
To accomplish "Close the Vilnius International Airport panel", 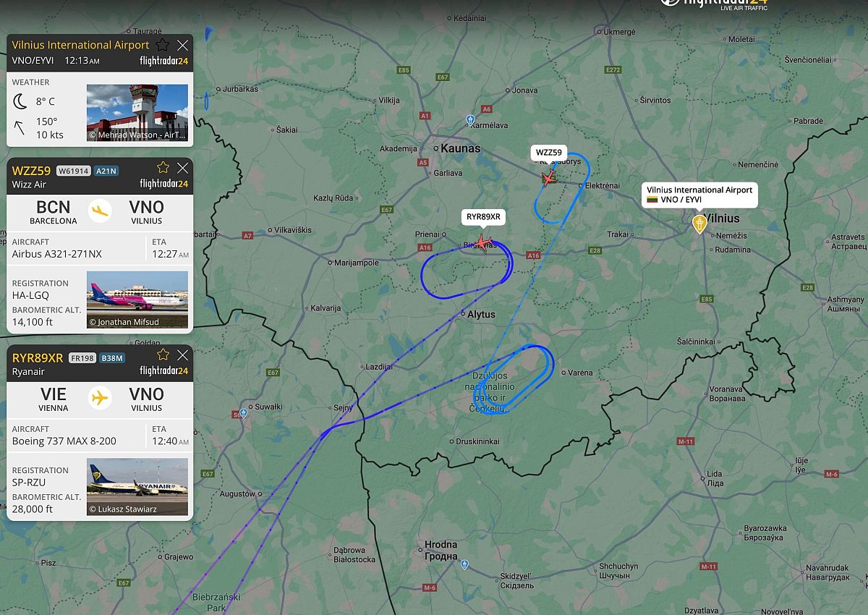I will (182, 45).
